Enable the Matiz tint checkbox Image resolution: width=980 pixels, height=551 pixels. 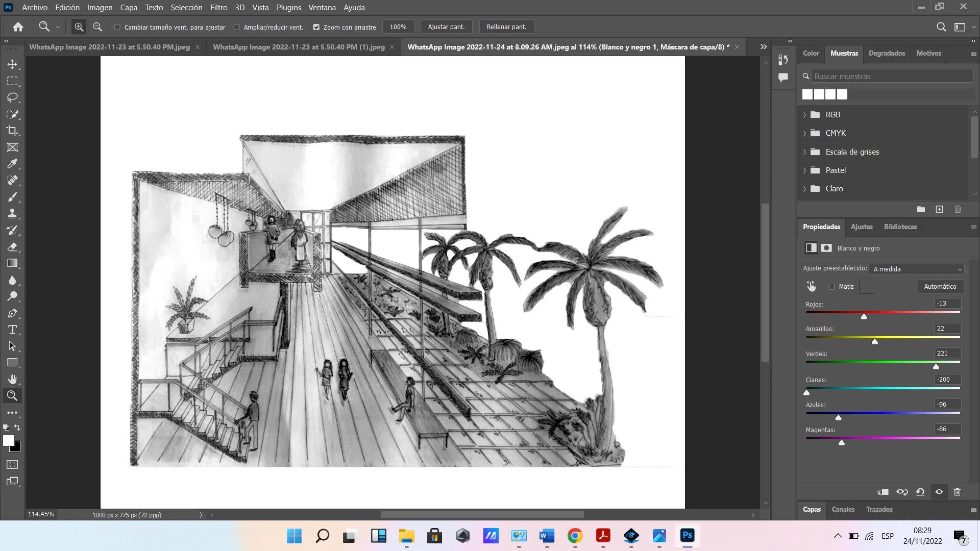(832, 287)
